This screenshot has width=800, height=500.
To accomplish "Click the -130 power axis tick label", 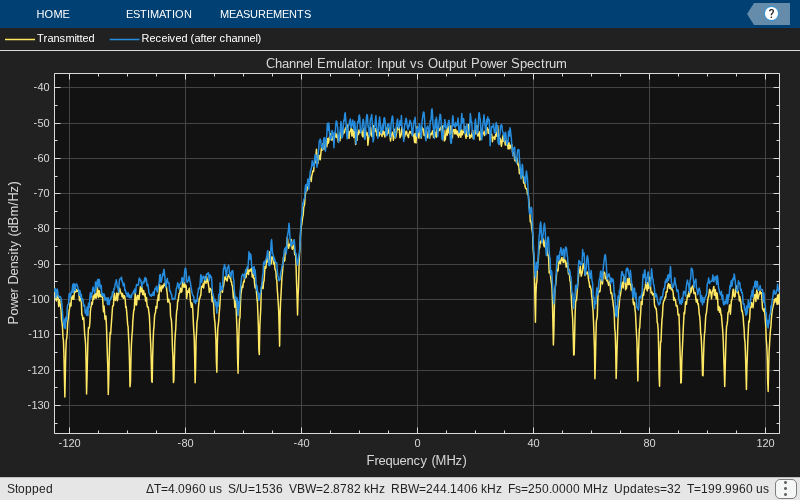I will [x=40, y=405].
